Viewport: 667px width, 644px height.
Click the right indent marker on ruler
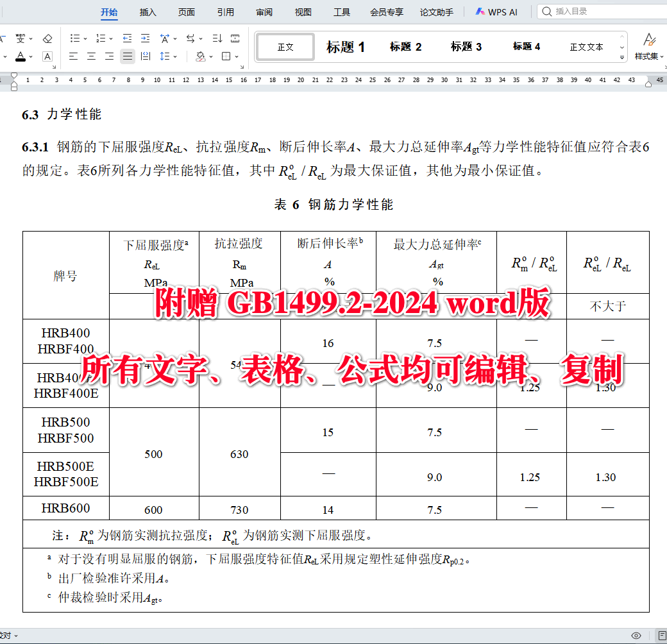(648, 84)
